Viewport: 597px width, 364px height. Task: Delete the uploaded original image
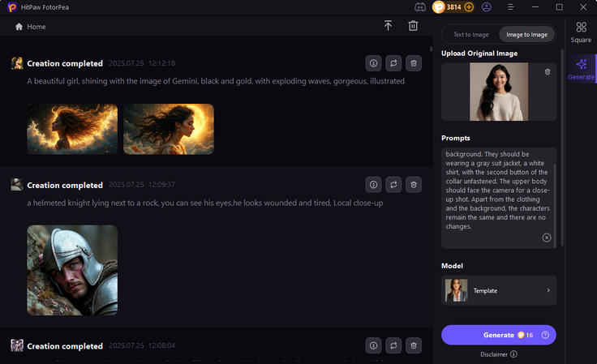click(x=548, y=72)
